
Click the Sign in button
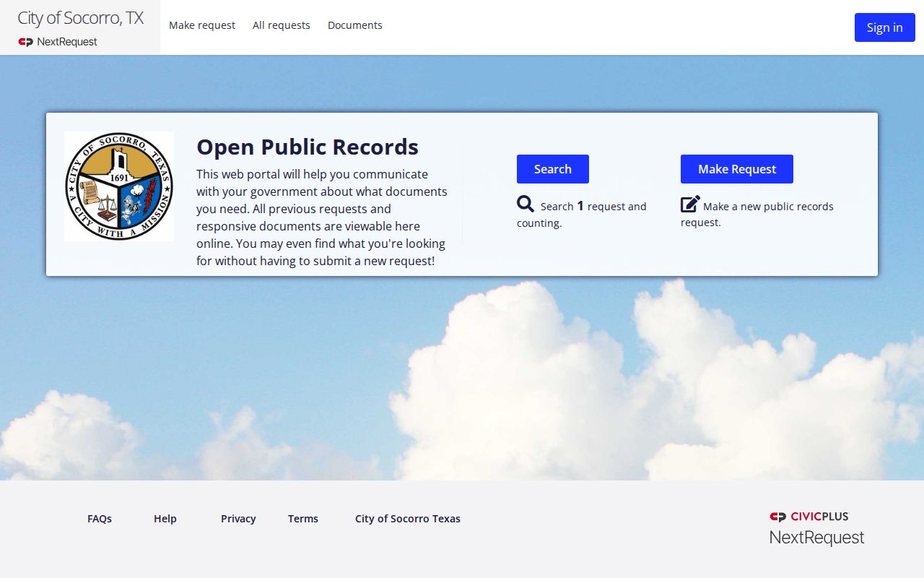click(x=885, y=27)
